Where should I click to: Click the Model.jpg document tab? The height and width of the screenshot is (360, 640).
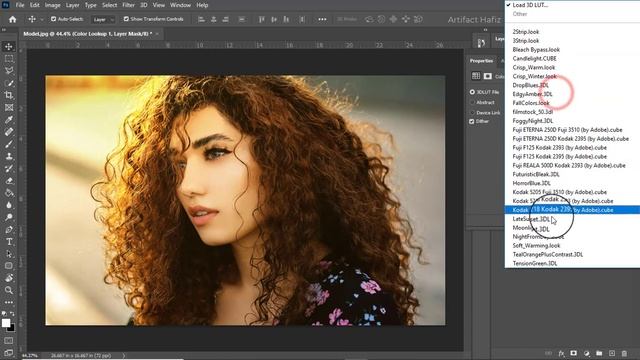[x=87, y=34]
